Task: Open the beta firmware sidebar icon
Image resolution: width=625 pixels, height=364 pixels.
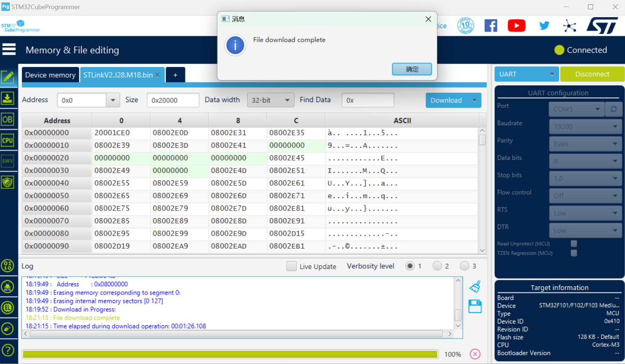Action: [8, 287]
